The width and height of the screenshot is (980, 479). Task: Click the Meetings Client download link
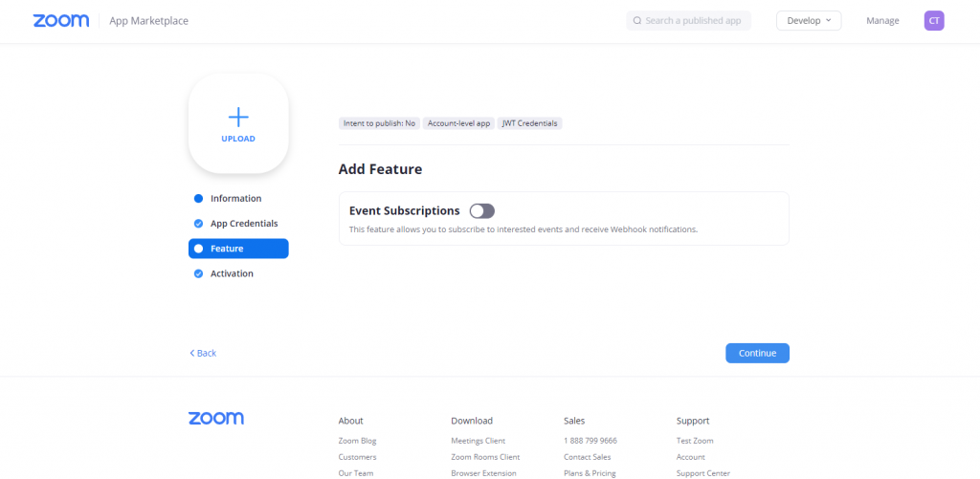pyautogui.click(x=478, y=441)
